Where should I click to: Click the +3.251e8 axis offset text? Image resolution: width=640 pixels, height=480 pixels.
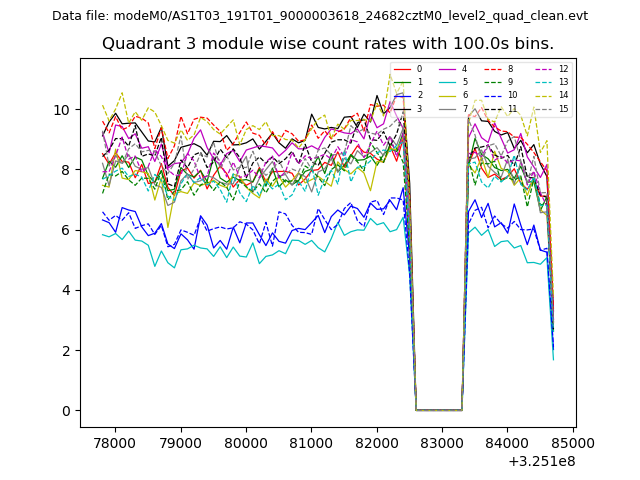(x=542, y=461)
